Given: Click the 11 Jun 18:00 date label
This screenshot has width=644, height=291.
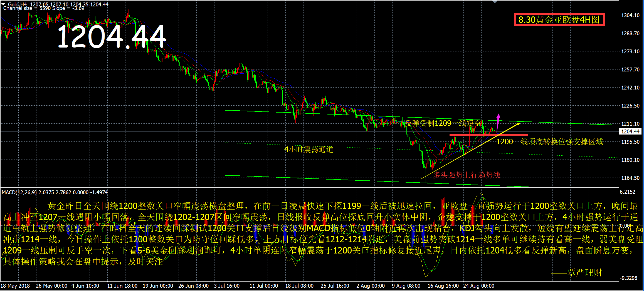Looking at the screenshot, I should (x=122, y=286).
